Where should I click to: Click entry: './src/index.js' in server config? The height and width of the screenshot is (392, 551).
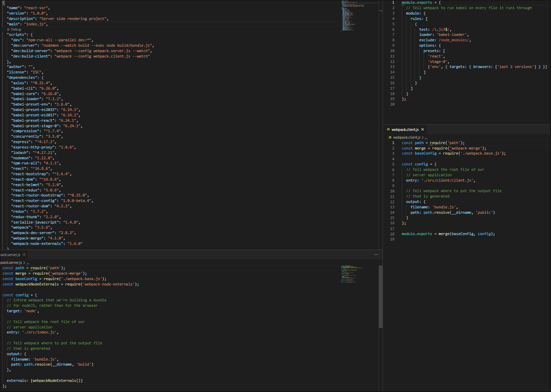[32, 332]
